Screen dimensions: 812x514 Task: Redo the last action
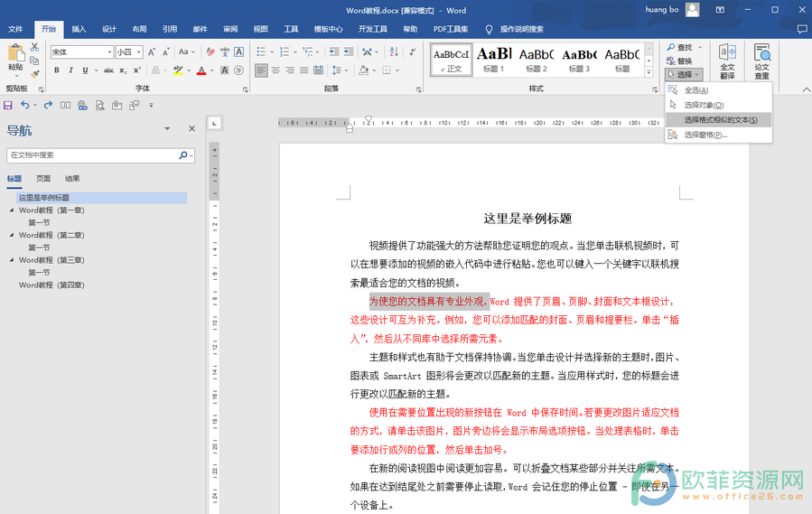click(48, 105)
